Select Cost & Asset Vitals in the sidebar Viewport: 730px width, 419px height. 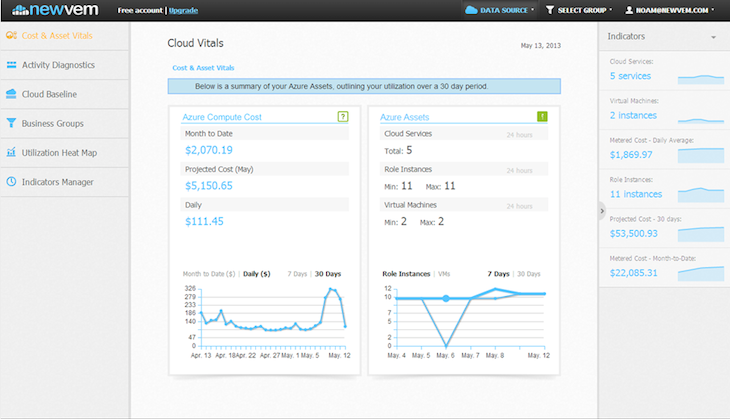click(65, 36)
